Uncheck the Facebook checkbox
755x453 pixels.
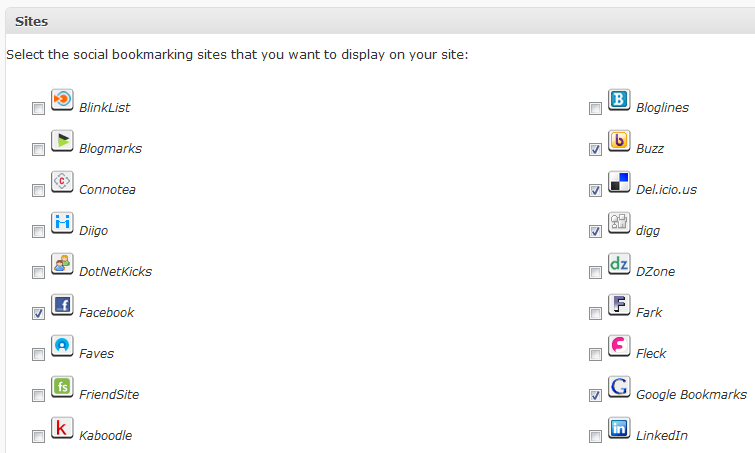[38, 313]
